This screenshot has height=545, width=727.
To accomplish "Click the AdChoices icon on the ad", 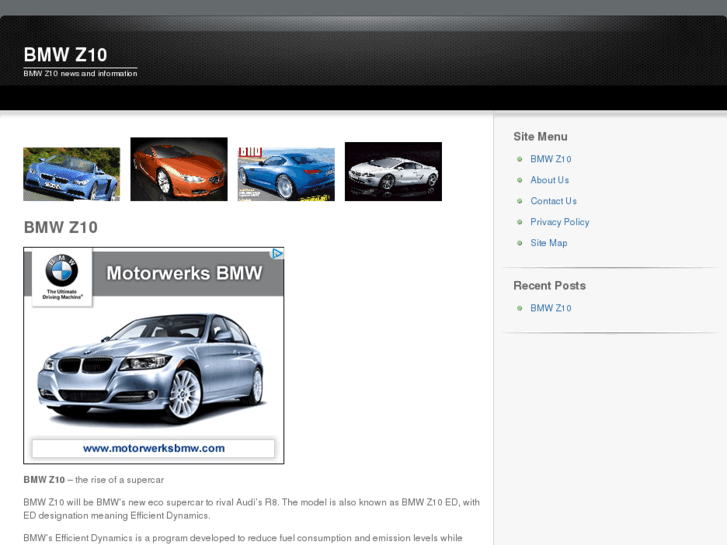I will click(277, 253).
